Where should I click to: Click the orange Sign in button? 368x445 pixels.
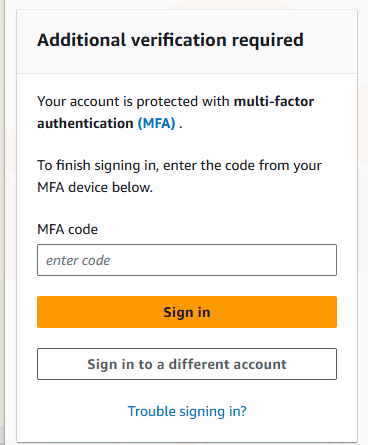[187, 312]
